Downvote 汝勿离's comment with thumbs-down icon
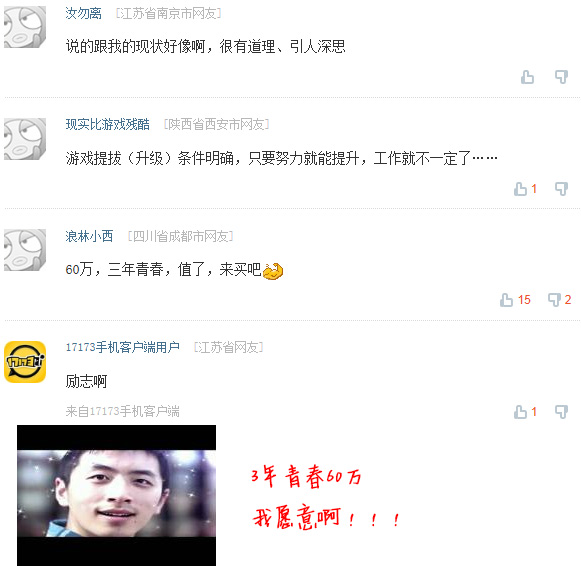 561,77
